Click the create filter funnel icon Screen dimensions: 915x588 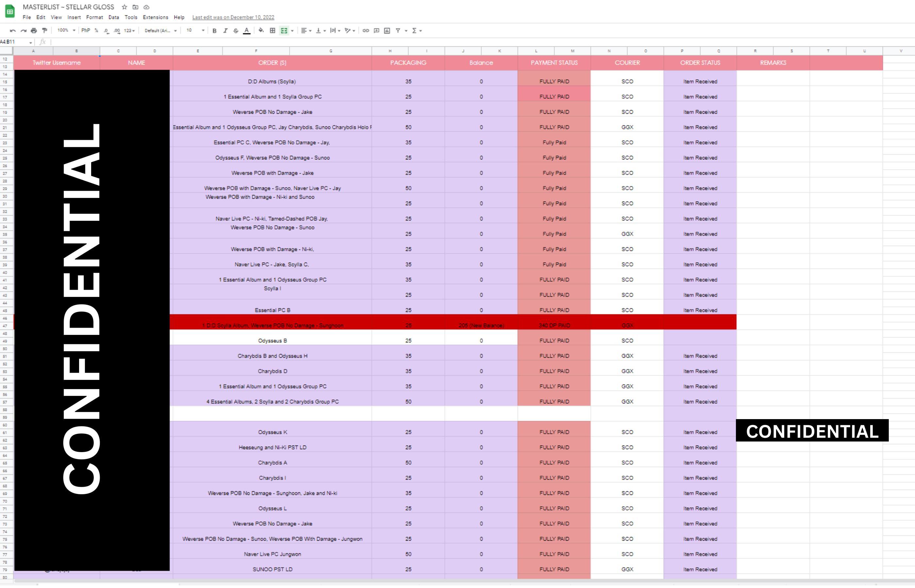coord(398,31)
